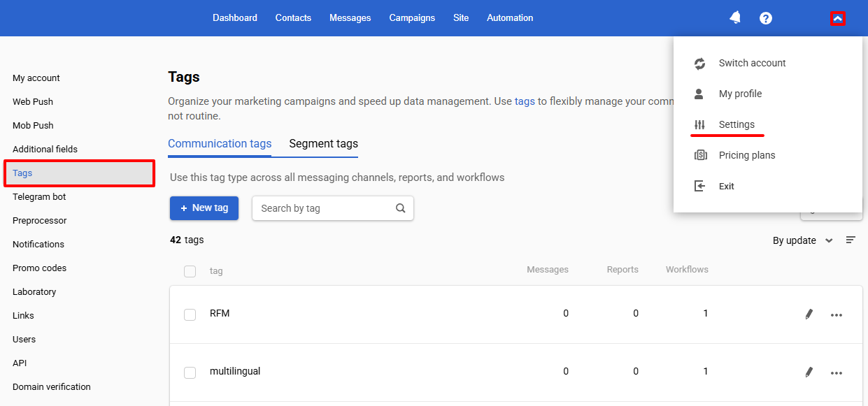
Task: Open the Contacts menu
Action: 293,18
